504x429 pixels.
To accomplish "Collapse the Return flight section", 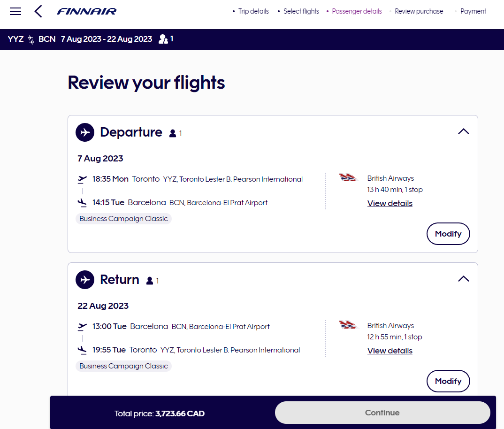I will pyautogui.click(x=463, y=279).
